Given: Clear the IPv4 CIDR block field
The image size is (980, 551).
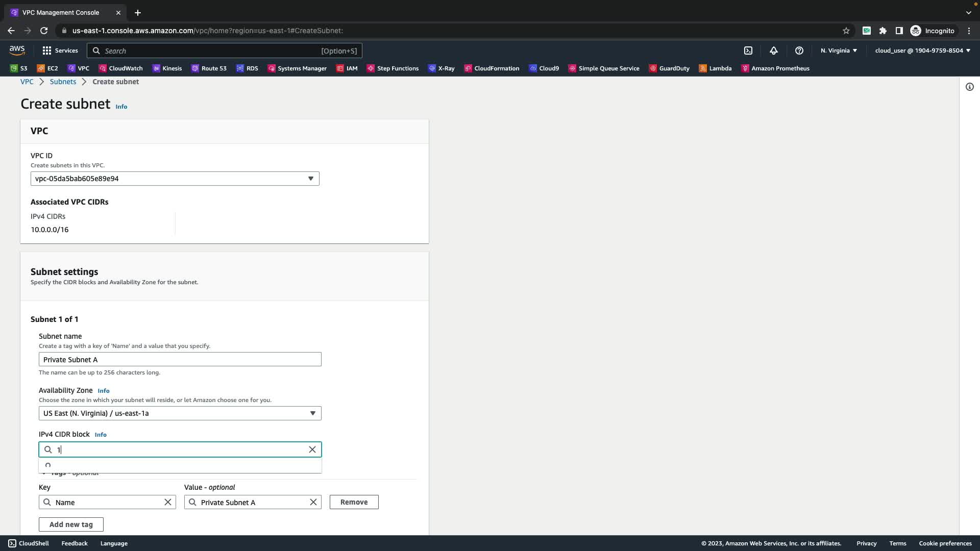Looking at the screenshot, I should 312,449.
